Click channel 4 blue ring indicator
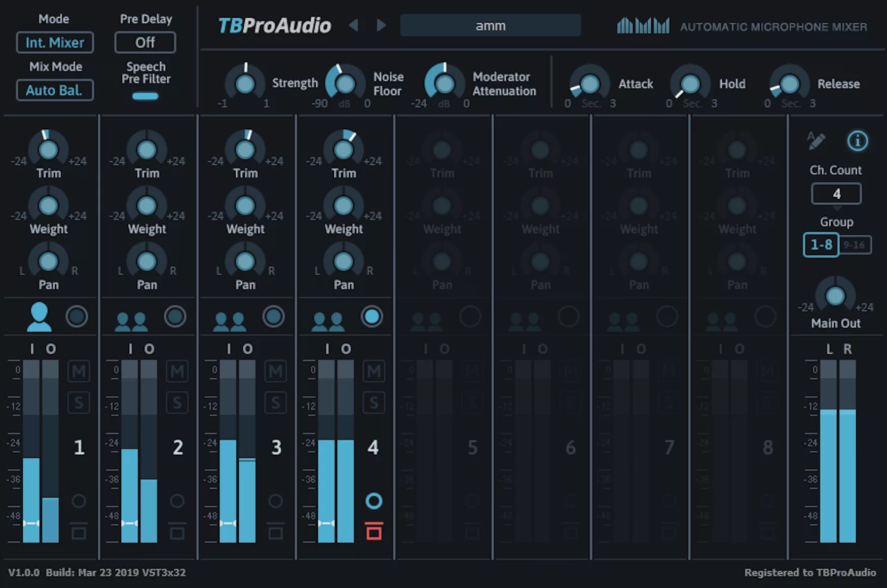 (374, 501)
